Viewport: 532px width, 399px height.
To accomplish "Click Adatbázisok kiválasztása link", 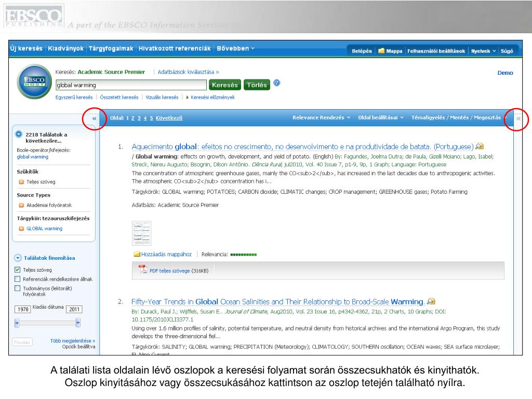I will click(x=188, y=72).
